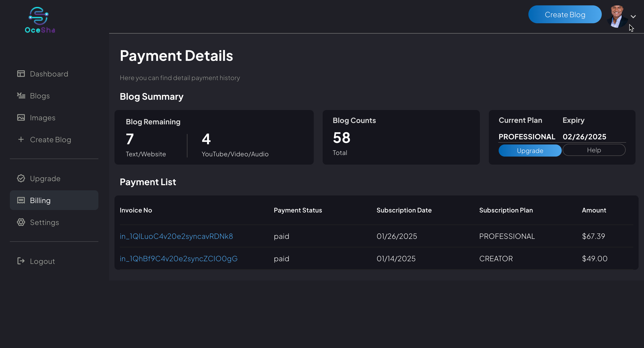Click the Upgrade badge icon in sidebar
This screenshot has width=644, height=348.
point(21,178)
